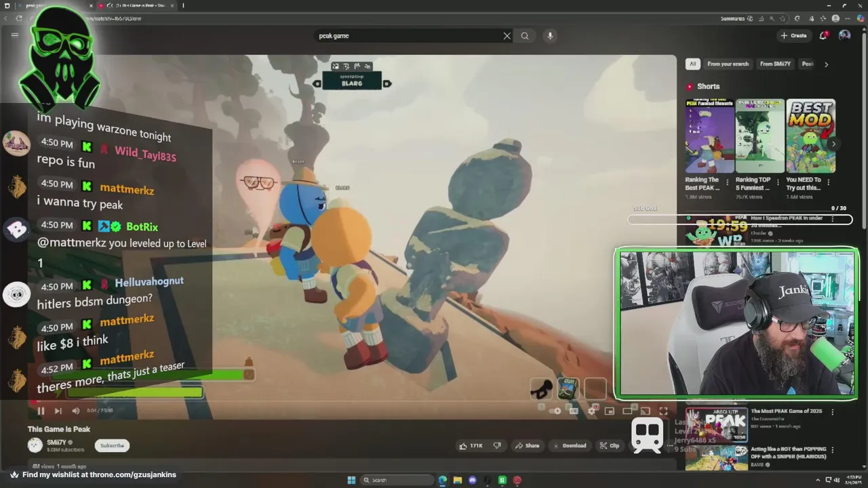Dislike the This Game Is Peak video
The image size is (868, 488).
[x=497, y=445]
